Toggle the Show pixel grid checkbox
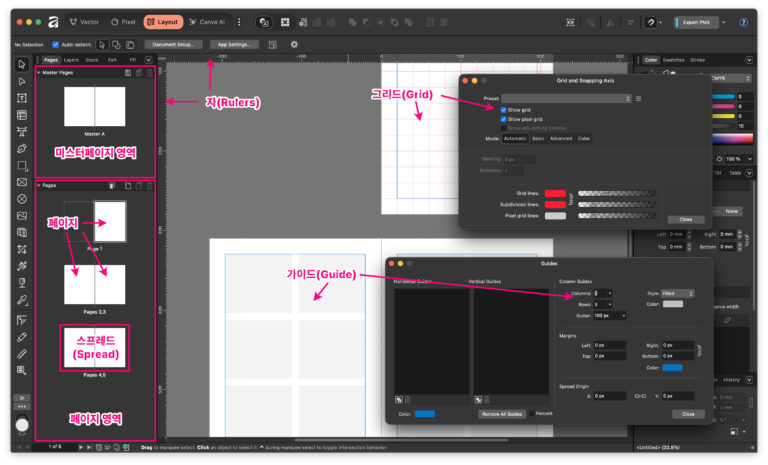 (x=504, y=118)
